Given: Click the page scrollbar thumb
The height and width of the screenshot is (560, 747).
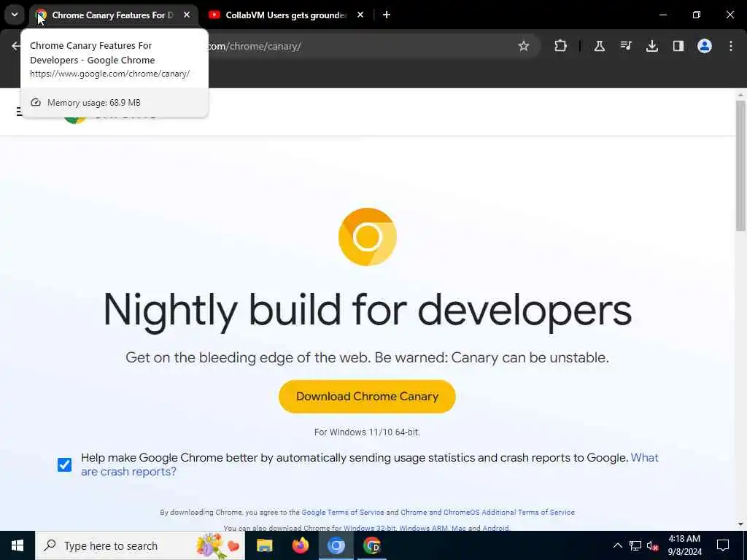Looking at the screenshot, I should pyautogui.click(x=740, y=166).
